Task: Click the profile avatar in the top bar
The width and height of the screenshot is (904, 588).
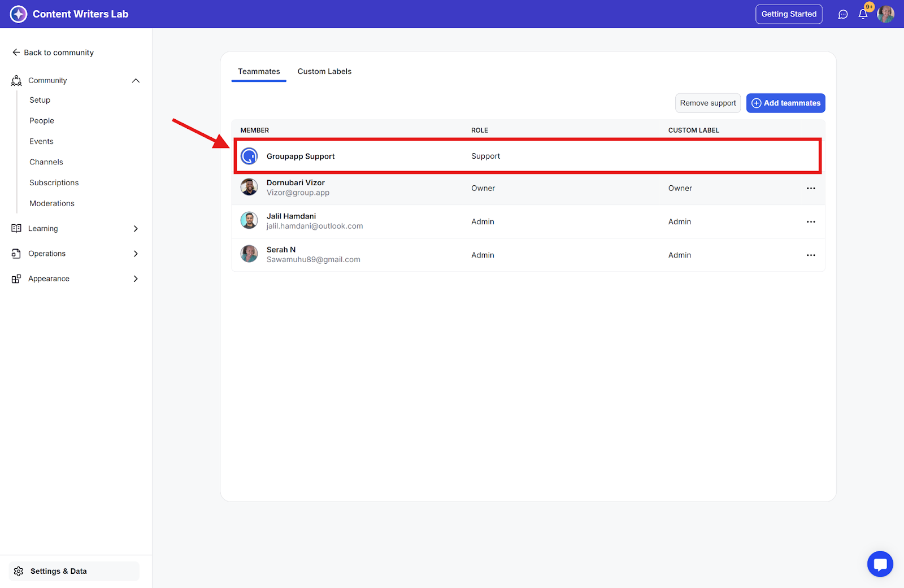Action: 885,14
